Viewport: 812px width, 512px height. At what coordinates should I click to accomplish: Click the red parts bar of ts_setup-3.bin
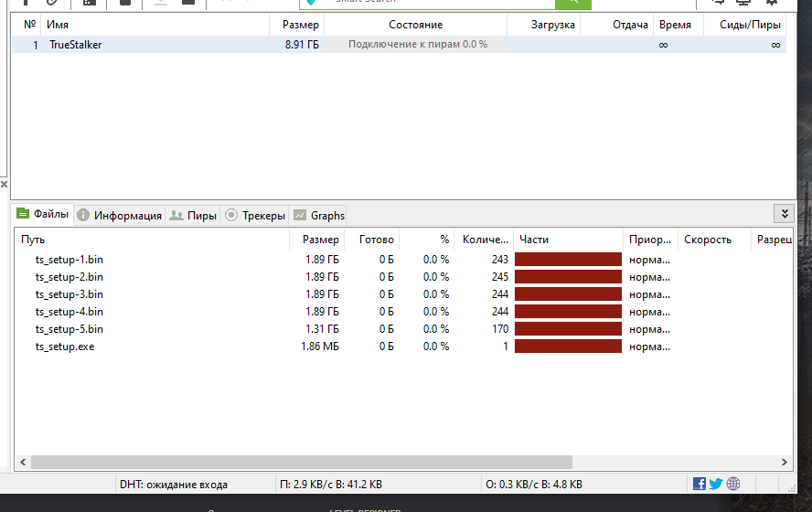pyautogui.click(x=568, y=294)
